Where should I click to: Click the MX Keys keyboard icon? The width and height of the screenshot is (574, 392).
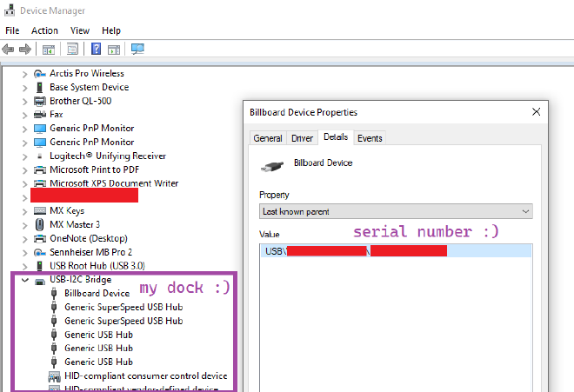point(39,211)
